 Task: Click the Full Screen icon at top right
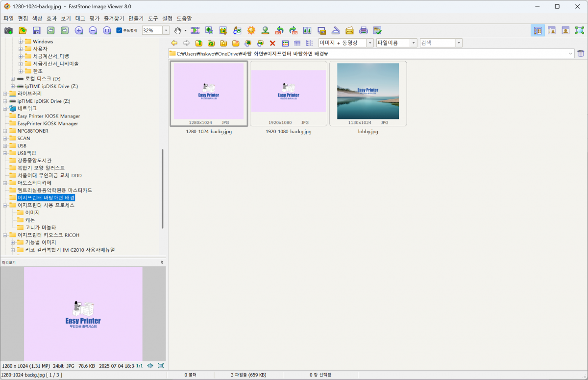click(580, 30)
